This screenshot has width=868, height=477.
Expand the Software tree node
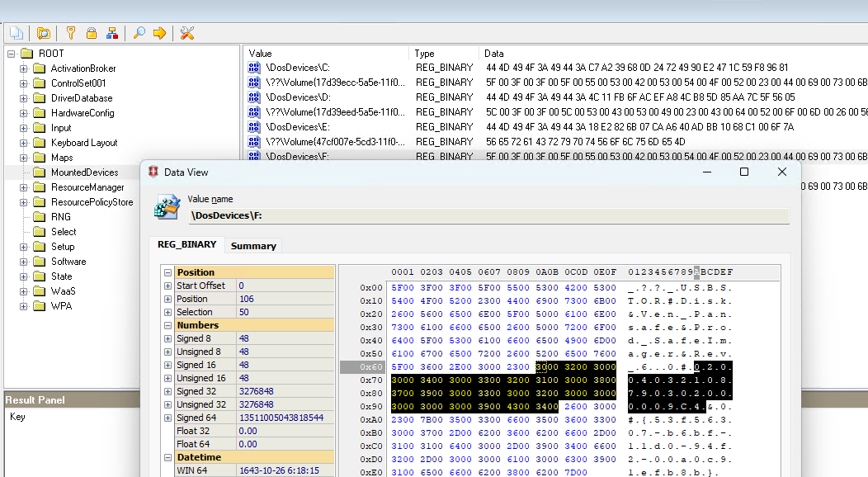click(24, 262)
